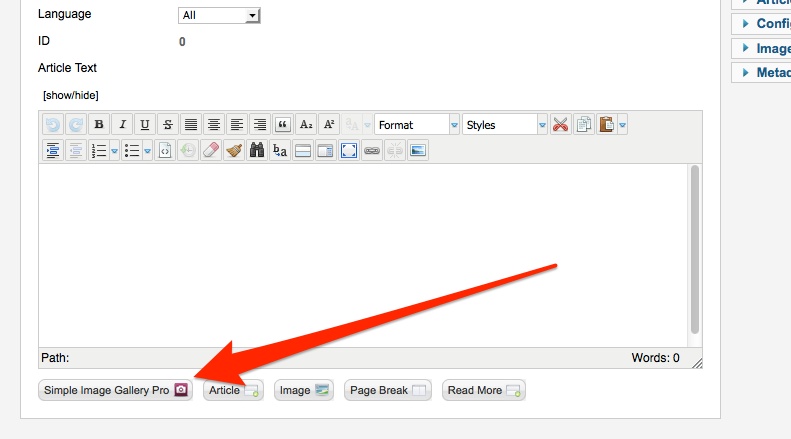Remove link with the unlink icon

coord(395,150)
